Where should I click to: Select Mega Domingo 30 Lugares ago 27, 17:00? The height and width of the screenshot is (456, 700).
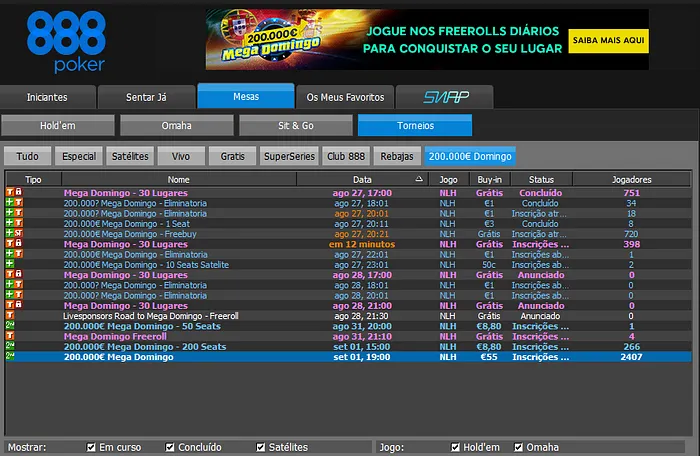[x=348, y=193]
